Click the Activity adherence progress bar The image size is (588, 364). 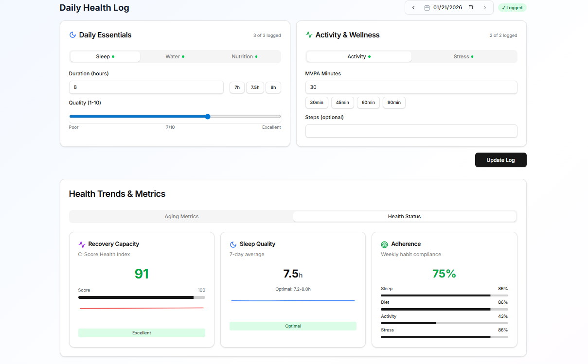[445, 323]
